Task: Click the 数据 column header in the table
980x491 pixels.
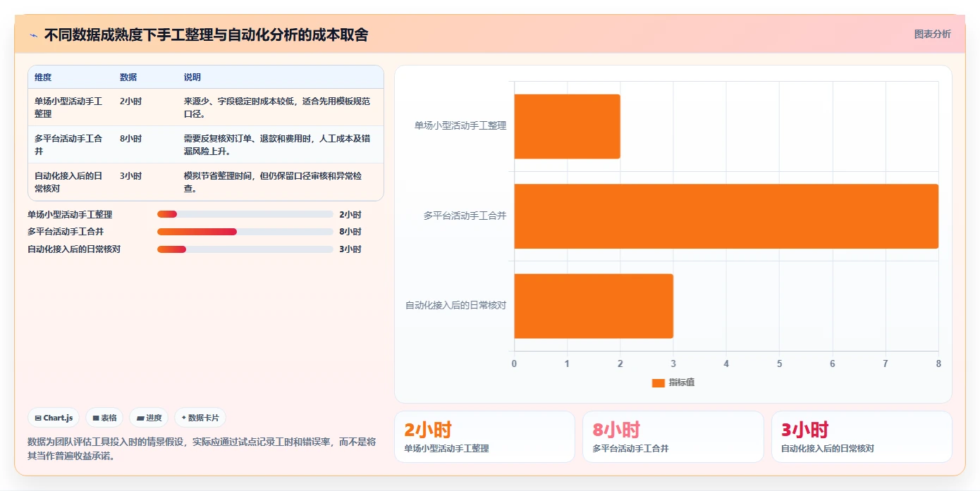Action: point(128,77)
